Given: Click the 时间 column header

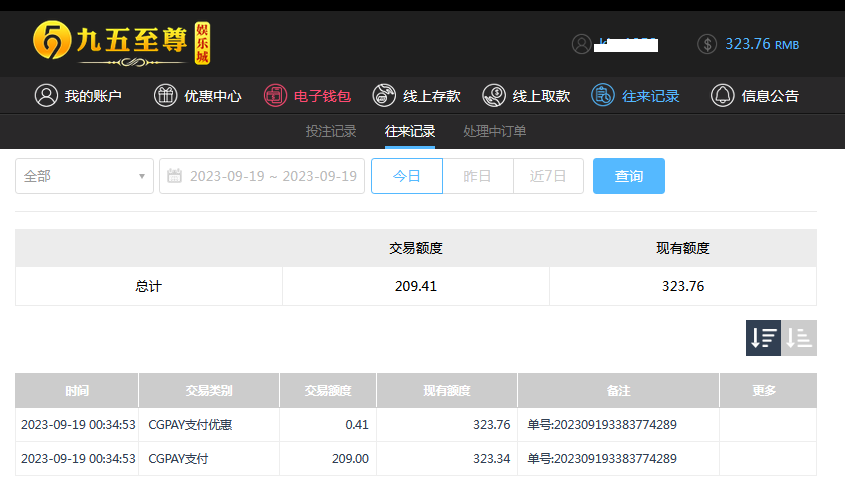Looking at the screenshot, I should 77,391.
